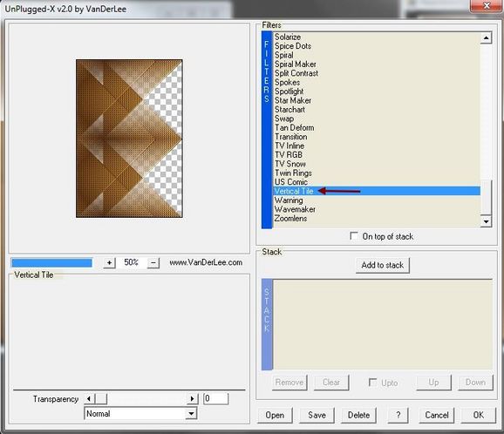Enable the On top of stack checkbox
This screenshot has height=434, width=504.
[354, 236]
